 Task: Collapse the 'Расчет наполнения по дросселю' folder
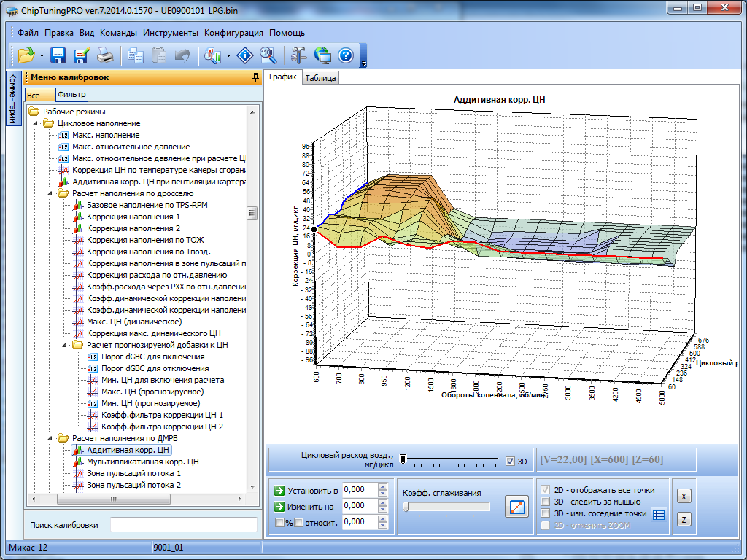(50, 193)
